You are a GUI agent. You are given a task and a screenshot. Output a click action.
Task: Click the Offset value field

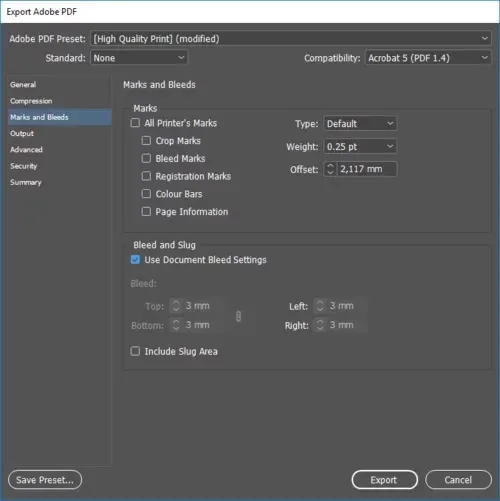point(367,169)
